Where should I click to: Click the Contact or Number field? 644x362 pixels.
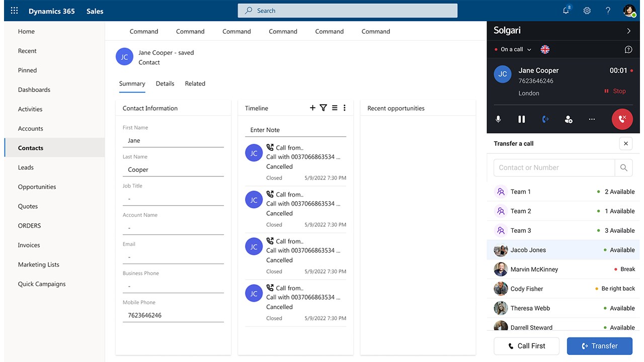pos(554,168)
